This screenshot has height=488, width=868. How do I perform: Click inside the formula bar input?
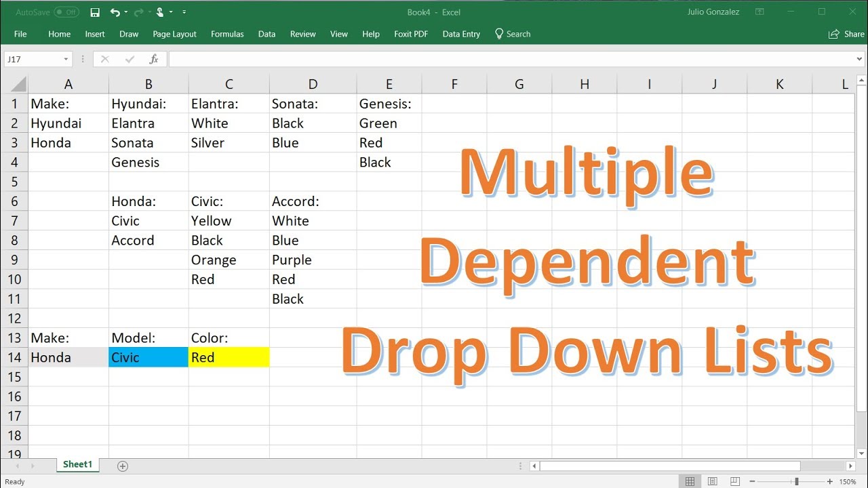click(511, 60)
